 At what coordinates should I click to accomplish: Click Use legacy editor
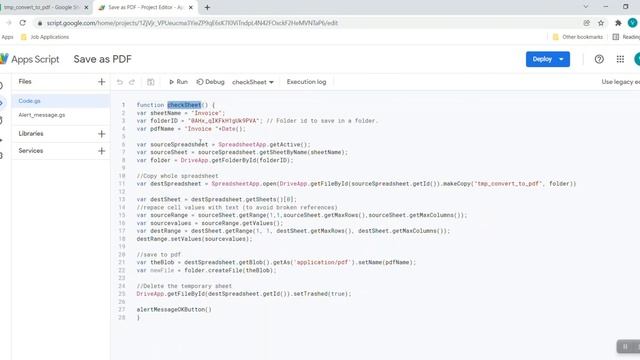pos(620,82)
